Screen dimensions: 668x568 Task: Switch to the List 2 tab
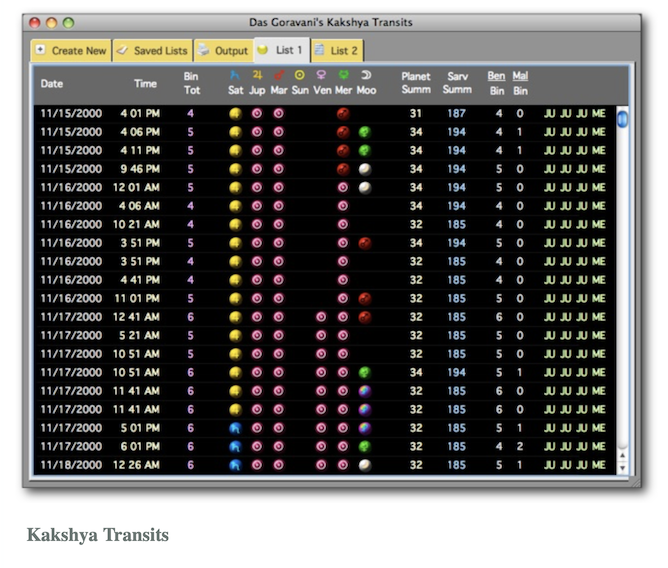(x=336, y=50)
